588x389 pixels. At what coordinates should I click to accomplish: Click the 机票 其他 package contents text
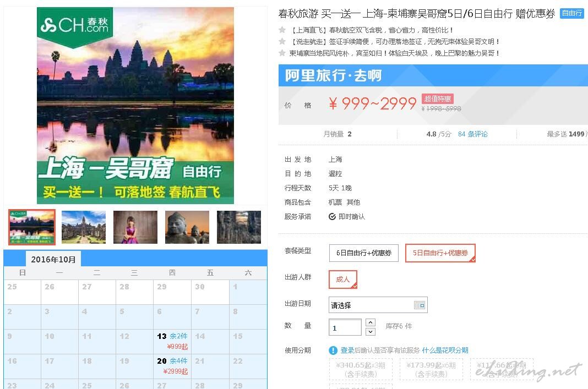(344, 202)
